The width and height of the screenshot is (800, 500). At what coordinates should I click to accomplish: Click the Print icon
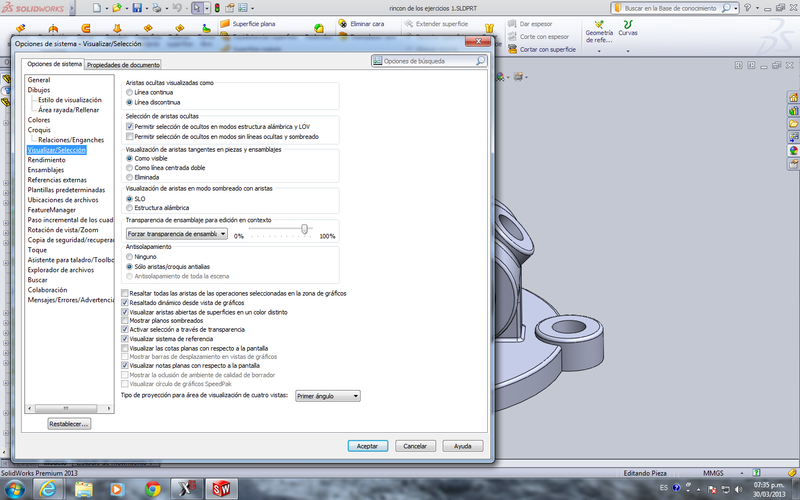(x=157, y=8)
